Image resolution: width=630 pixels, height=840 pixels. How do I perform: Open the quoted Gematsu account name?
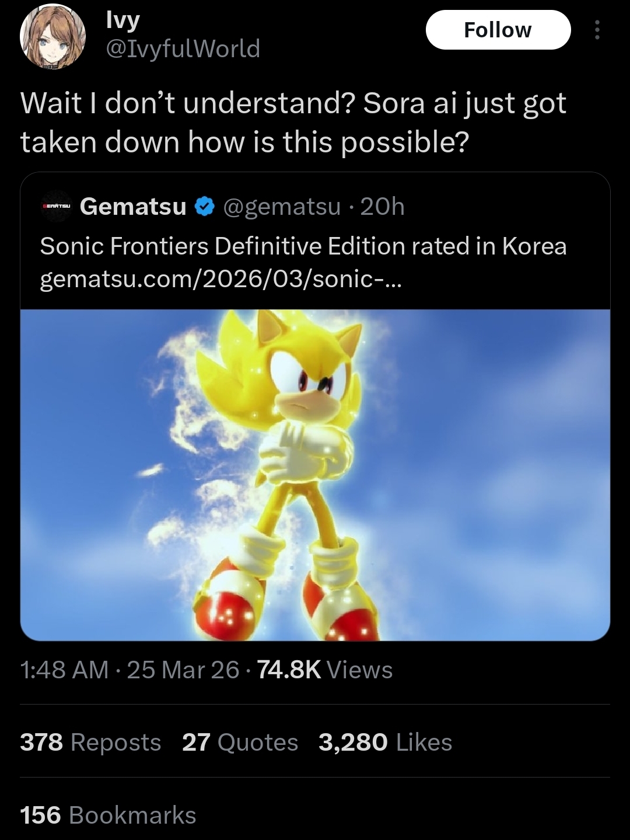click(133, 207)
